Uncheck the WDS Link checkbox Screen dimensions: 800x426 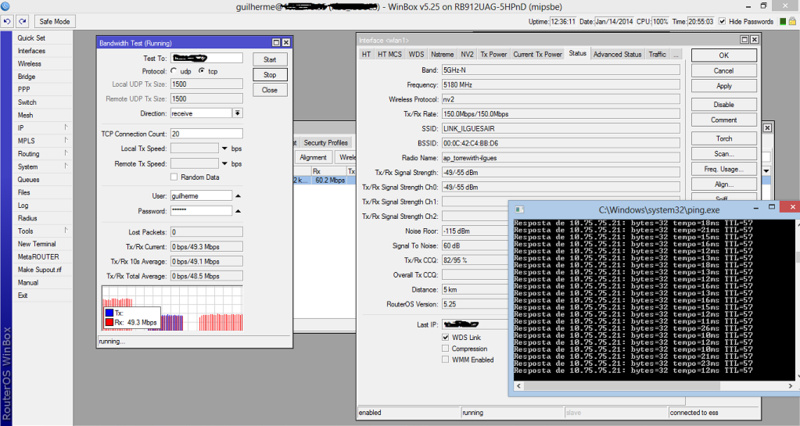tap(444, 338)
